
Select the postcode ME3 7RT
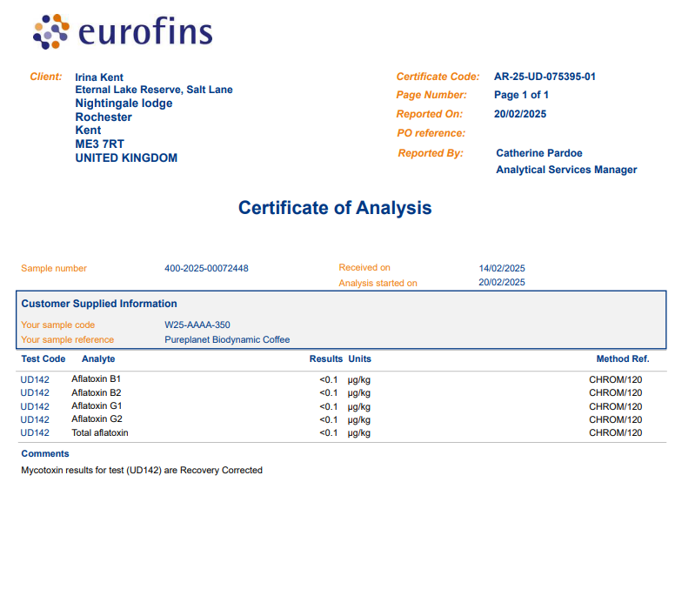point(100,144)
